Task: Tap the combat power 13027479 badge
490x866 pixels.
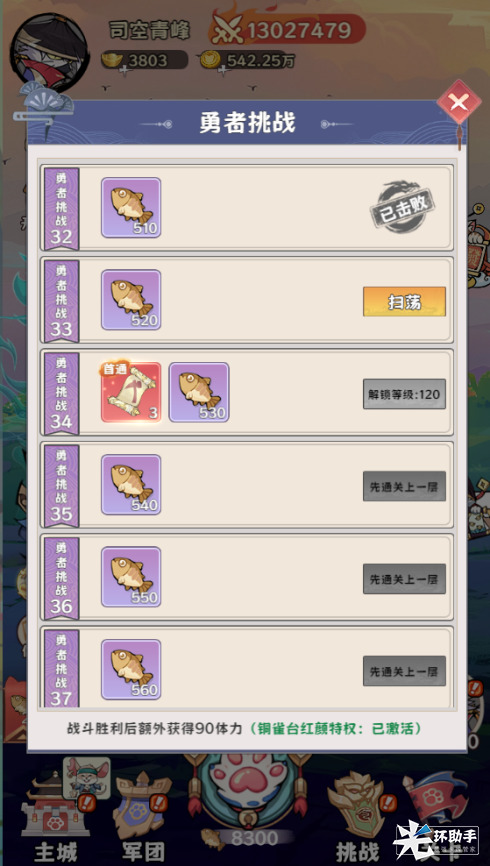Action: pos(287,30)
